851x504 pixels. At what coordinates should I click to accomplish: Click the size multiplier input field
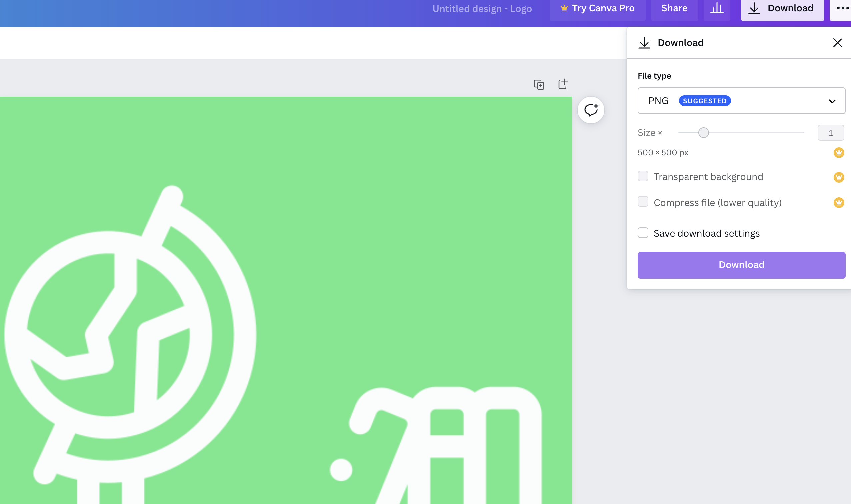pos(831,133)
